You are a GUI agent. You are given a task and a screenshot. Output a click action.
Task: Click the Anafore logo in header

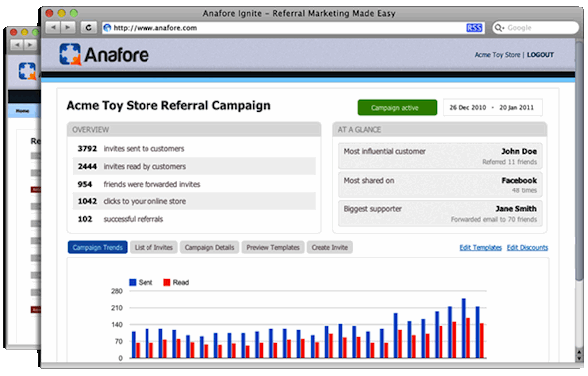click(105, 55)
